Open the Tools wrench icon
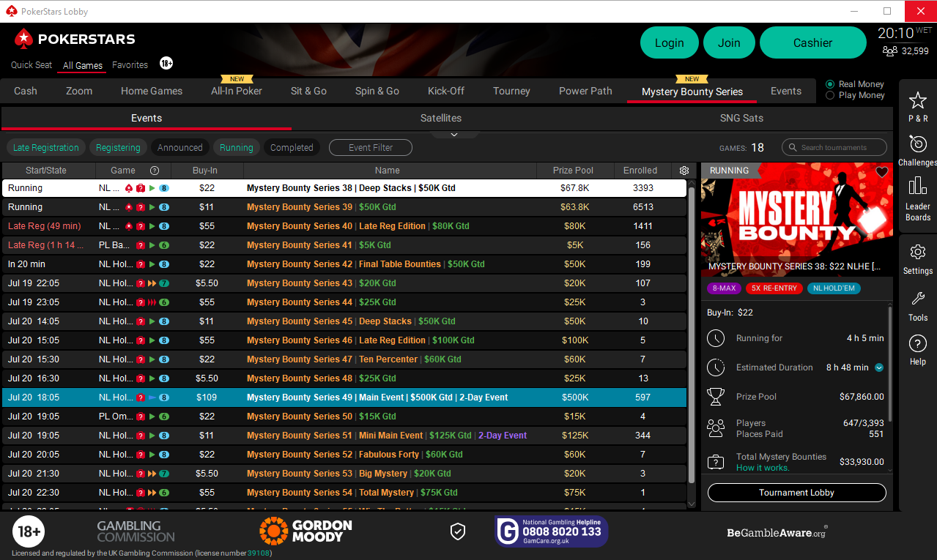 pyautogui.click(x=917, y=299)
